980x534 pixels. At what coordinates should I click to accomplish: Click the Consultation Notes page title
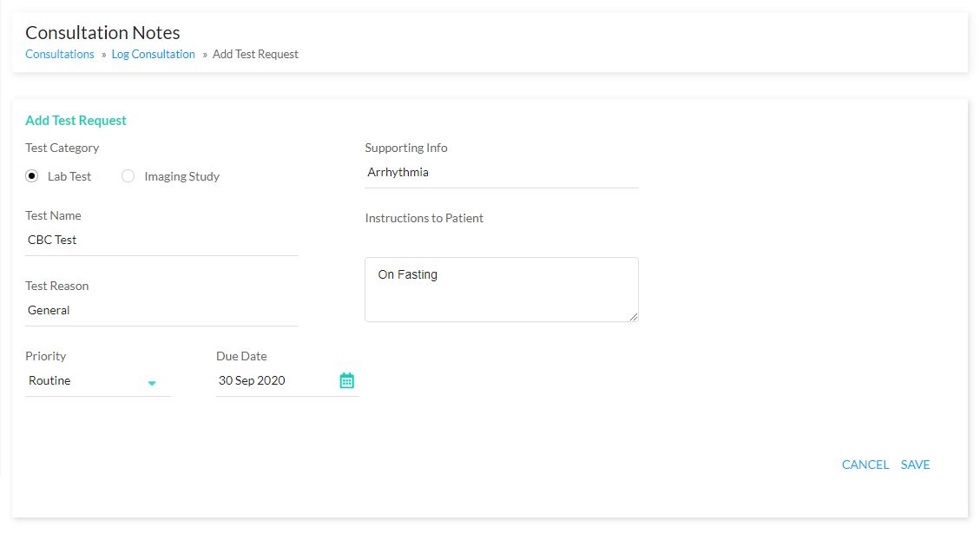point(102,32)
